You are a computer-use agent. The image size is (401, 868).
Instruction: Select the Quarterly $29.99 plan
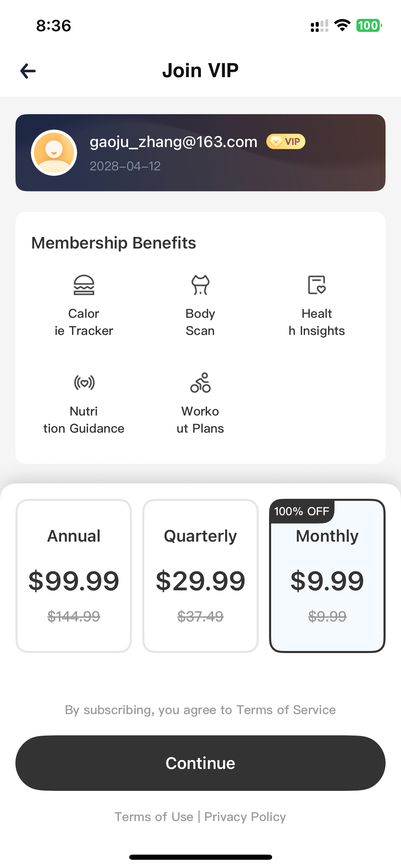pos(200,576)
